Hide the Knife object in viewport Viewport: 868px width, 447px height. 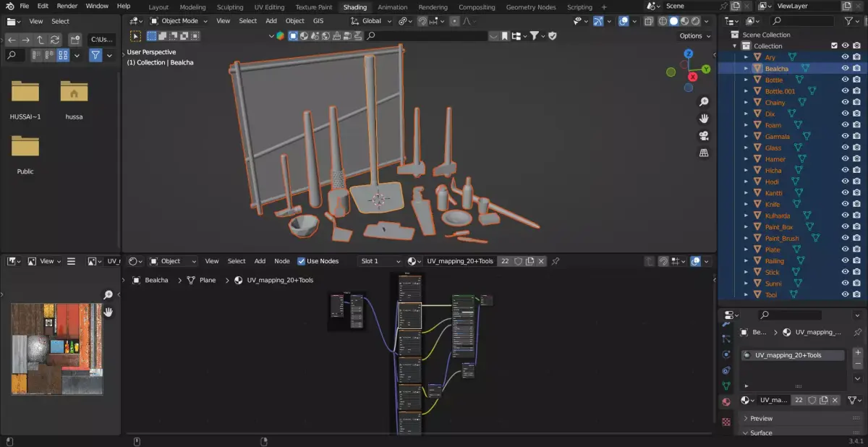click(844, 204)
